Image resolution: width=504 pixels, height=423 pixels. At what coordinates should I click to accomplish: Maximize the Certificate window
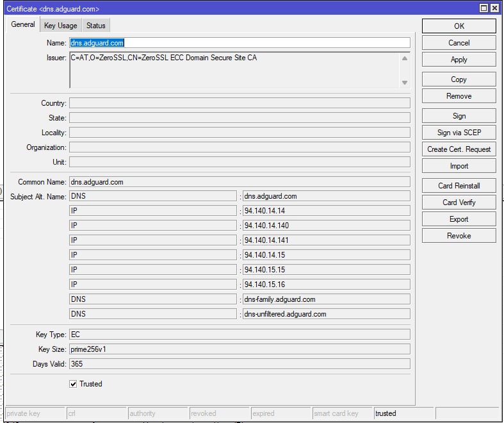pos(484,8)
